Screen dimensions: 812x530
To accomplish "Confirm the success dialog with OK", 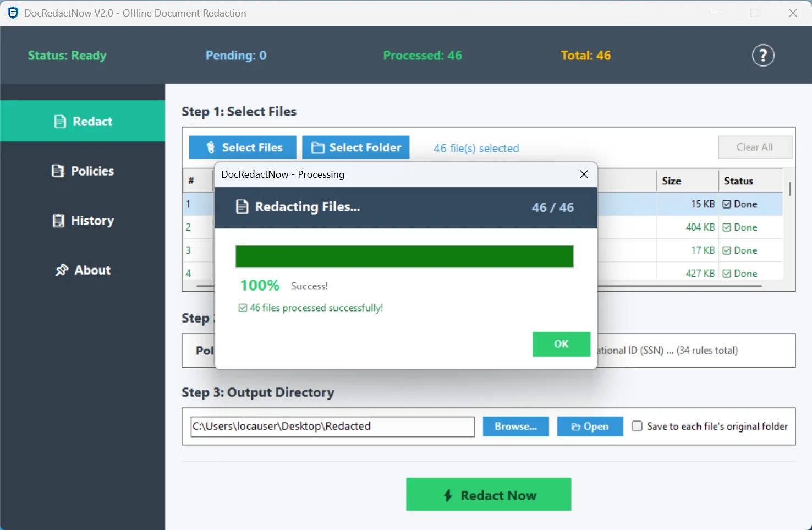I will [561, 344].
